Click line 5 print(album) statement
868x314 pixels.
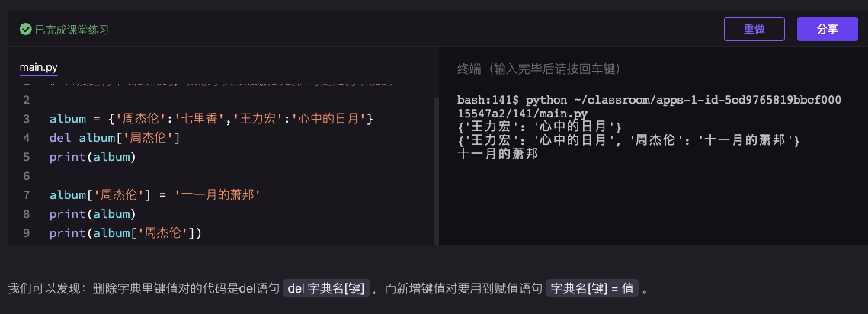click(x=92, y=157)
